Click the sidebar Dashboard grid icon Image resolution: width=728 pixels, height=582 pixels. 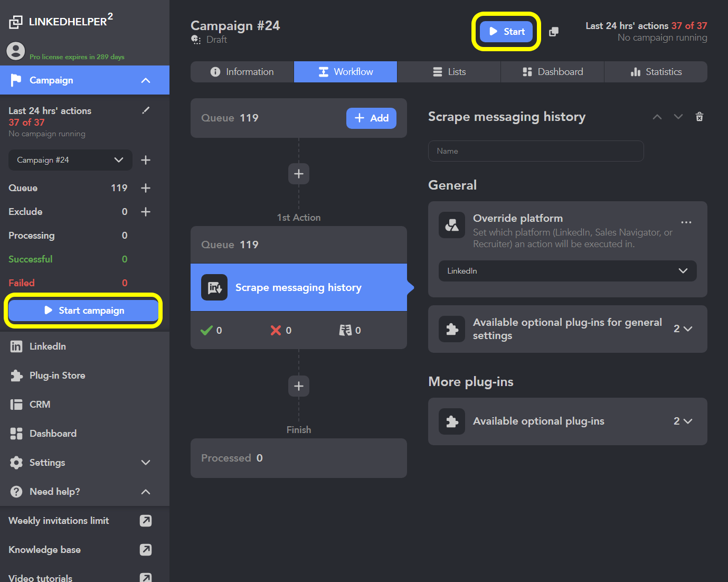[x=16, y=434]
